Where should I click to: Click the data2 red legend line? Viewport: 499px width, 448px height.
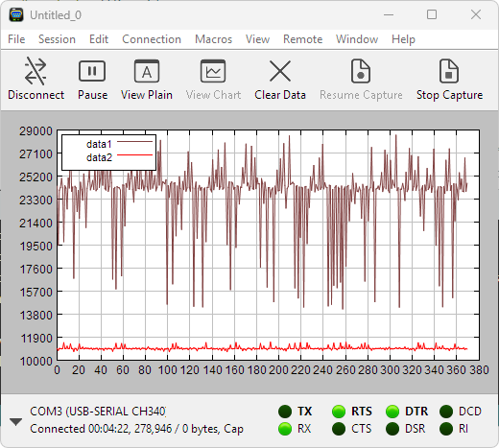[134, 155]
